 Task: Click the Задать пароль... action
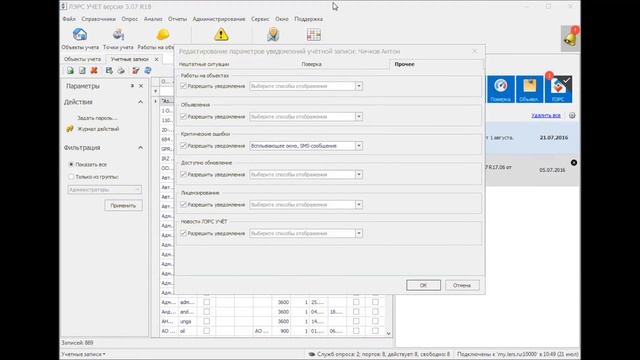[x=97, y=118]
